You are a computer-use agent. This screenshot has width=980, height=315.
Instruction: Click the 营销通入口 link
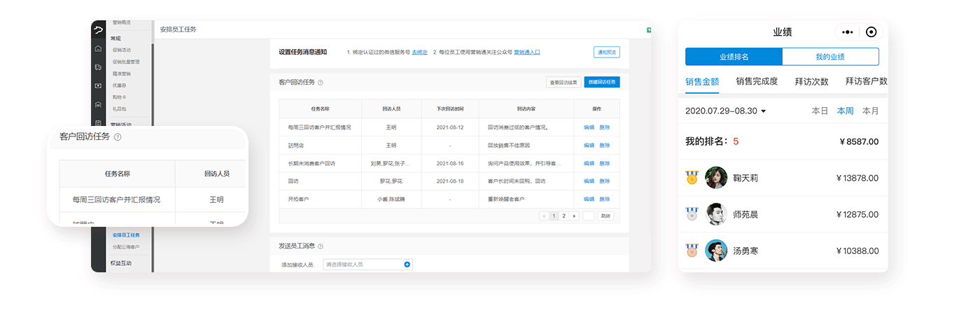click(x=526, y=52)
